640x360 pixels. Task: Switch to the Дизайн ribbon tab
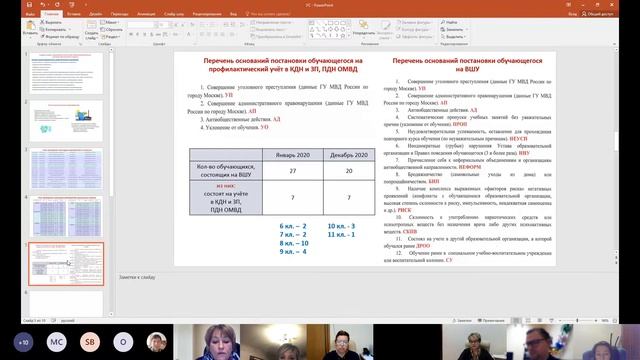pos(96,14)
